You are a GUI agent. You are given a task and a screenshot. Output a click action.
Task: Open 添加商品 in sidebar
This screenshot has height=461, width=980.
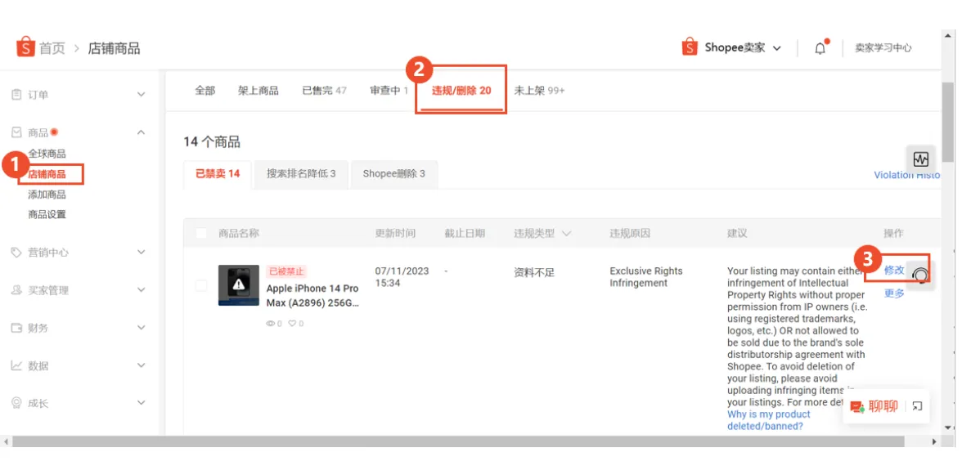click(x=47, y=195)
